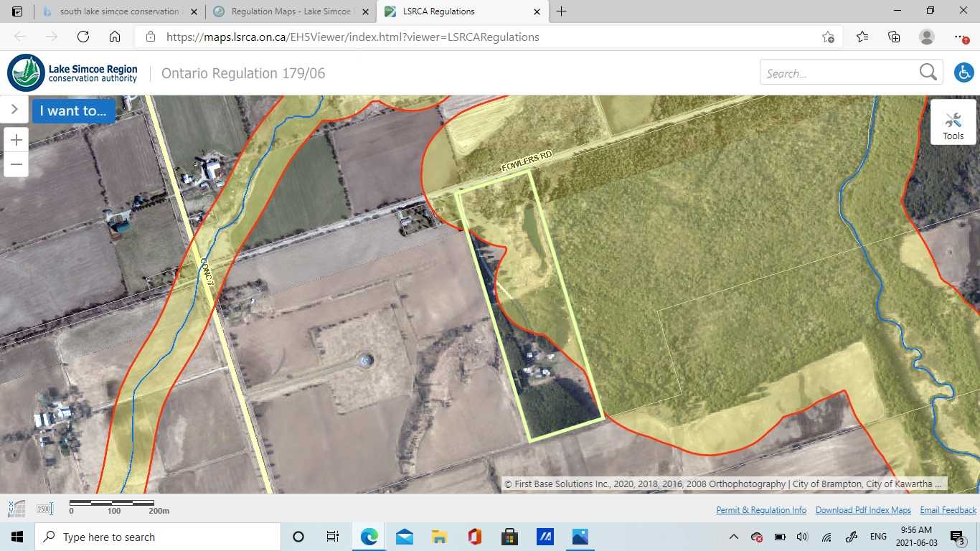Switch to south lake simcoe conservation tab
The height and width of the screenshot is (551, 980).
tap(119, 11)
